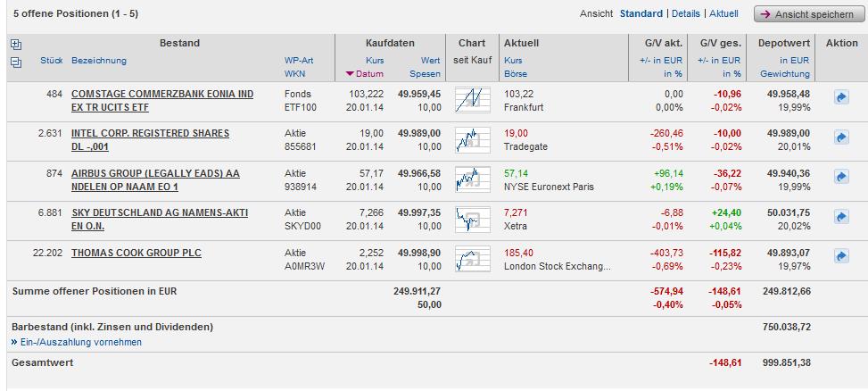Click action icon for INTEL CORP. row
Image resolution: width=868 pixels, height=391 pixels.
point(840,137)
